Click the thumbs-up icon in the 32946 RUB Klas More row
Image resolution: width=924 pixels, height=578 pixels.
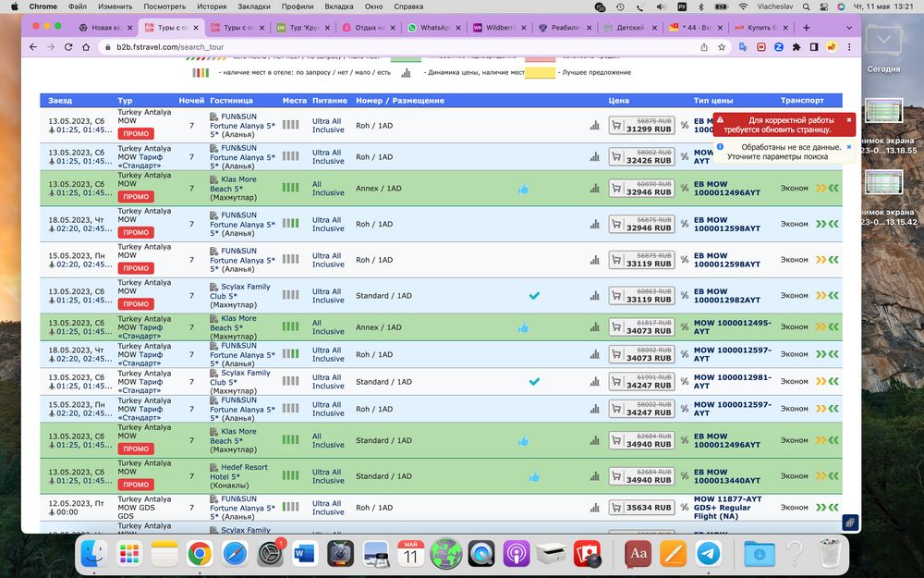point(523,189)
